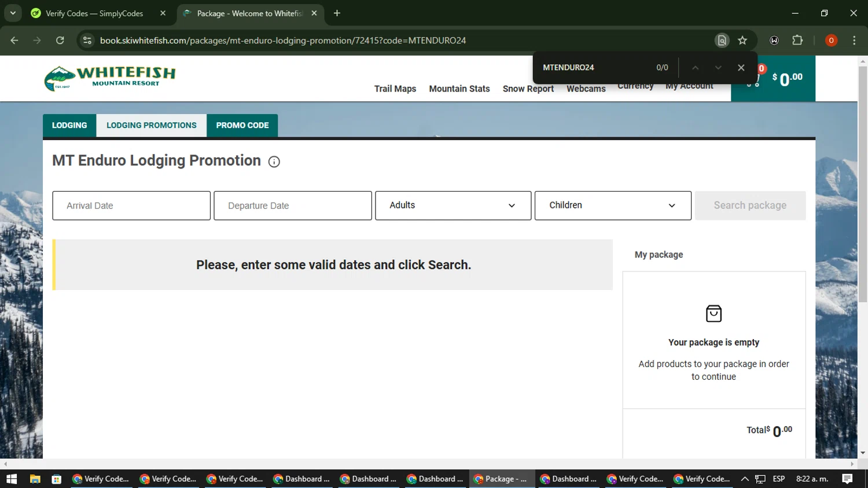Screen dimensions: 868x488
Task: Close the Verify Codes — SimplyCodes tab
Action: click(163, 13)
